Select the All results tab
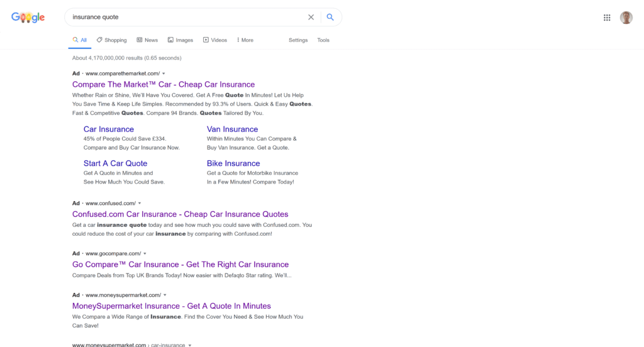The width and height of the screenshot is (644, 347). click(80, 40)
